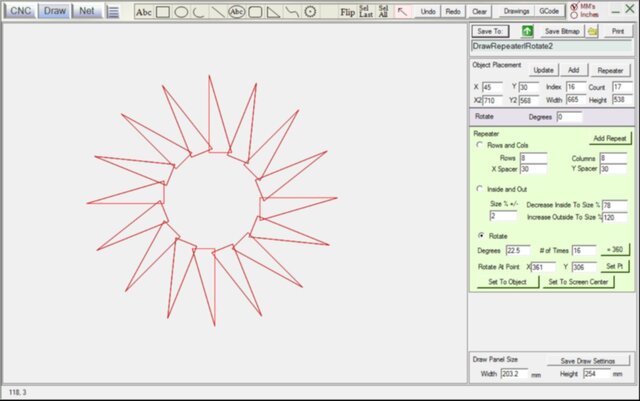Click the X2 field showing 710
Screen dimensions: 640x401
[492, 100]
